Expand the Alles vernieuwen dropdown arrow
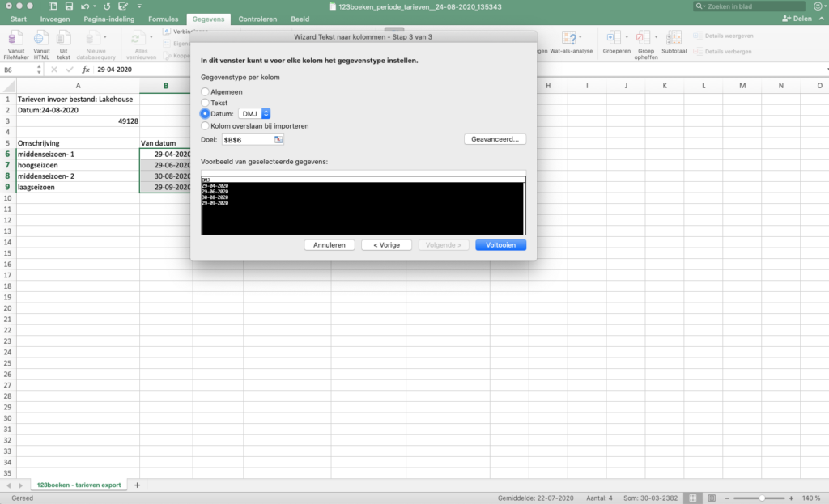Viewport: 829px width, 504px height. [x=151, y=37]
